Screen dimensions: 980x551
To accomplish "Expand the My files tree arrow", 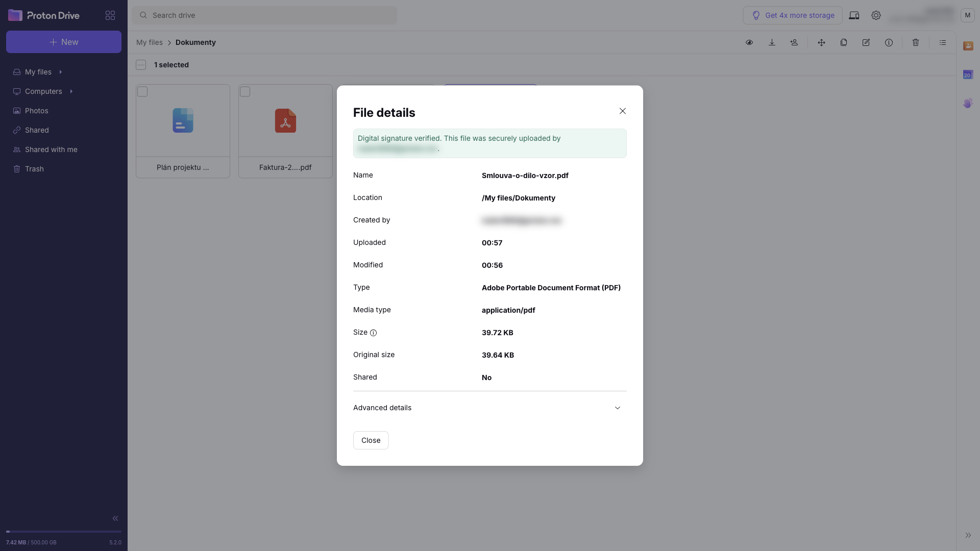I will pyautogui.click(x=61, y=72).
